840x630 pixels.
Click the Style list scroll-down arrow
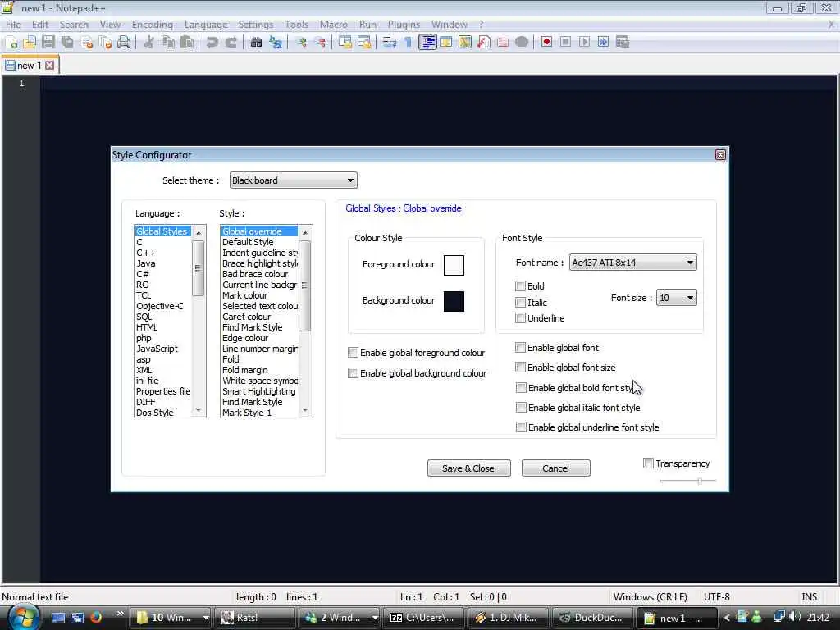coord(305,411)
